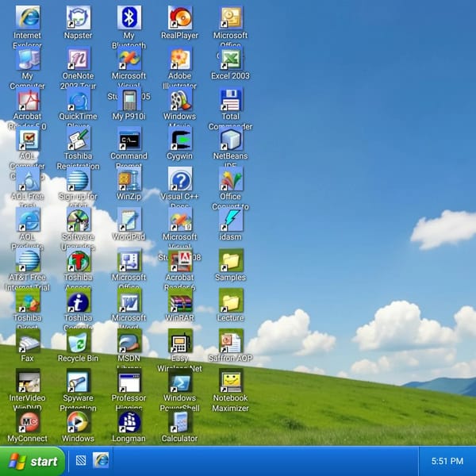Open the Excel 2003 icon

230,58
